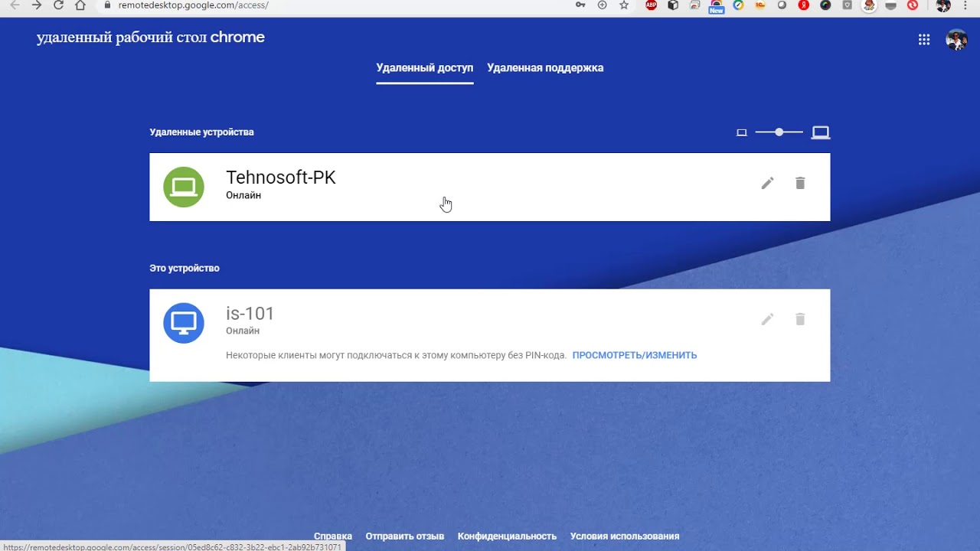Open the grey shield extension icon
Image resolution: width=980 pixels, height=551 pixels.
point(848,5)
